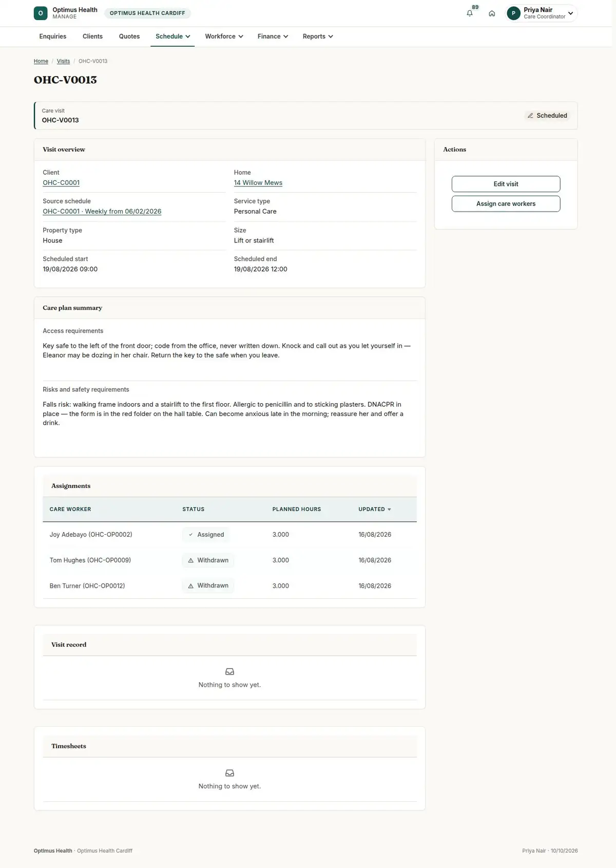The image size is (616, 868).
Task: Open client link OHC-C0001
Action: pyautogui.click(x=61, y=183)
